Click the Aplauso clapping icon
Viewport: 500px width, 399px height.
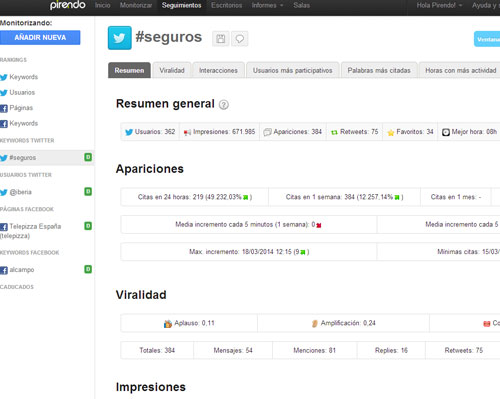(x=168, y=323)
